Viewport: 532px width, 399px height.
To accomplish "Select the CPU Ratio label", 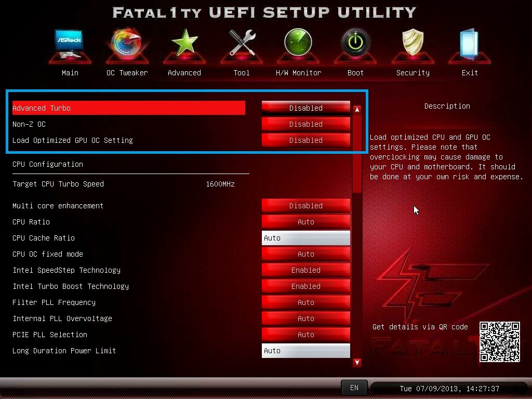I will (31, 222).
